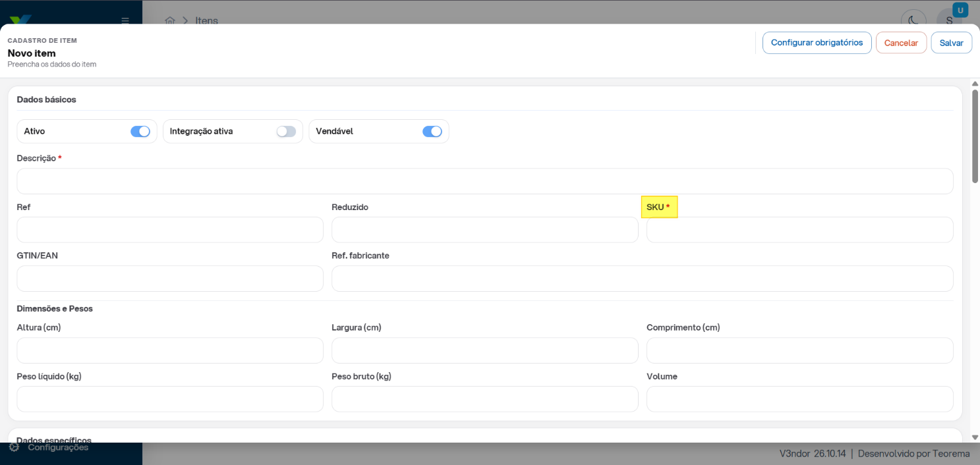Click Salvar to save the item
The height and width of the screenshot is (465, 980).
pos(951,43)
